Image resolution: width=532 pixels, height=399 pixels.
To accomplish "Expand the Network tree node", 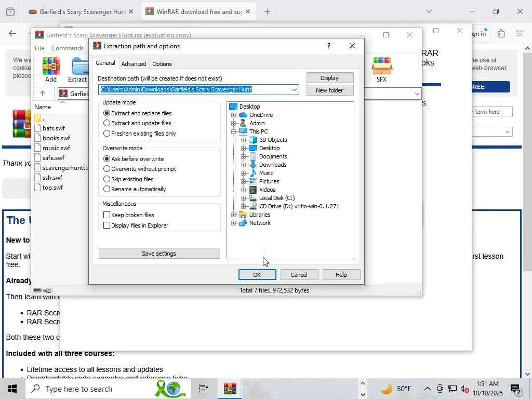I will (x=233, y=223).
